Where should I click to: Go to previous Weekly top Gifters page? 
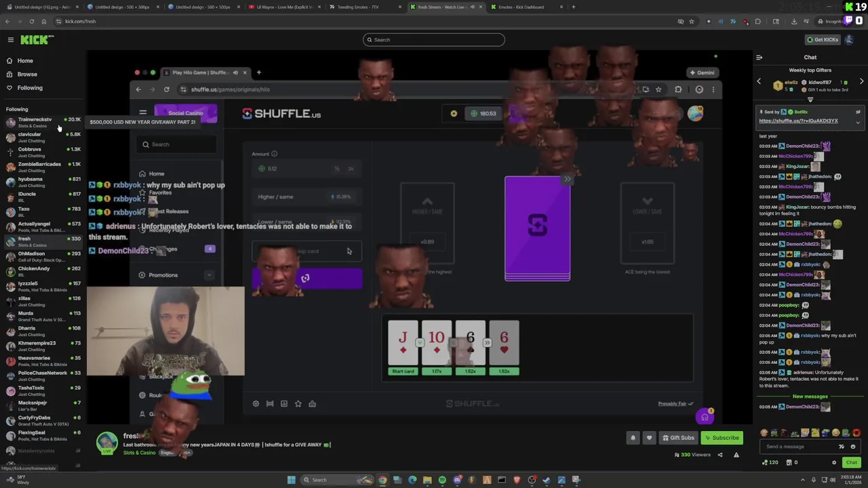[x=759, y=81]
